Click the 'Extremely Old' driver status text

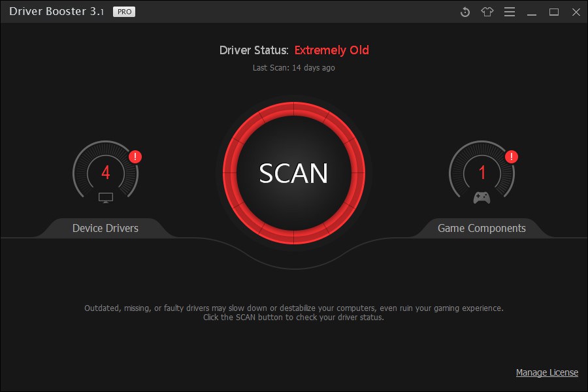click(x=332, y=50)
